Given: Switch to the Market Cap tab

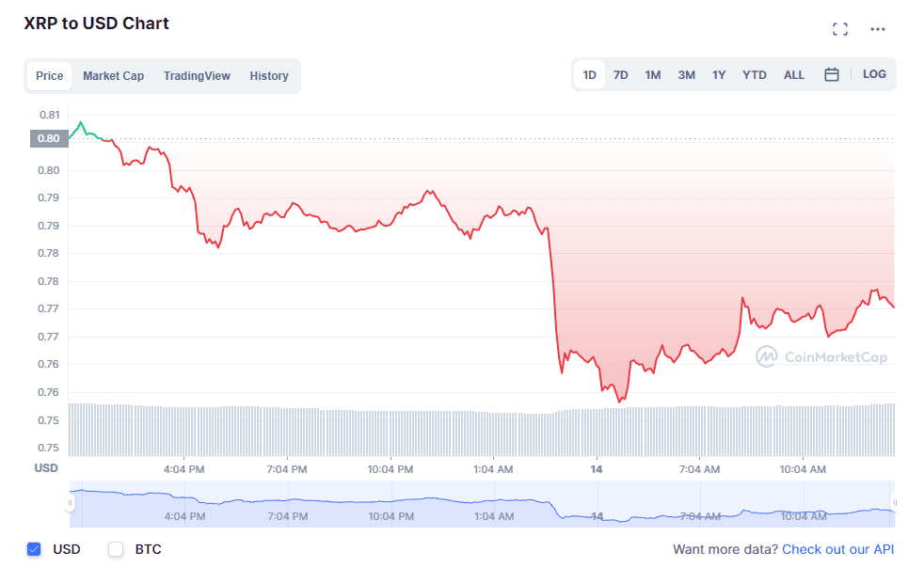Looking at the screenshot, I should click(113, 75).
